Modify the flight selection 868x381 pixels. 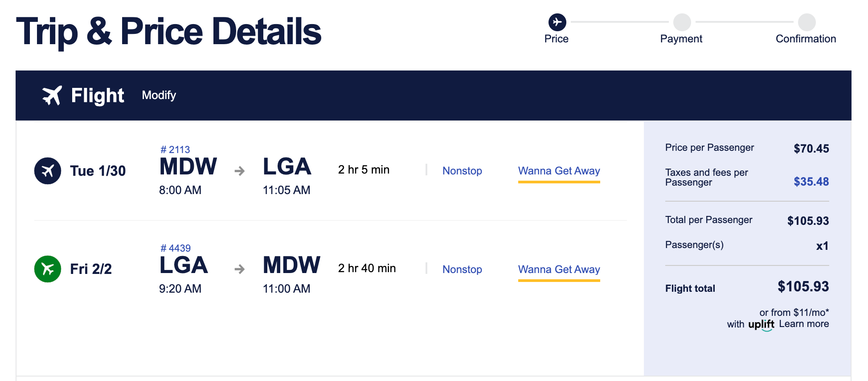point(159,95)
